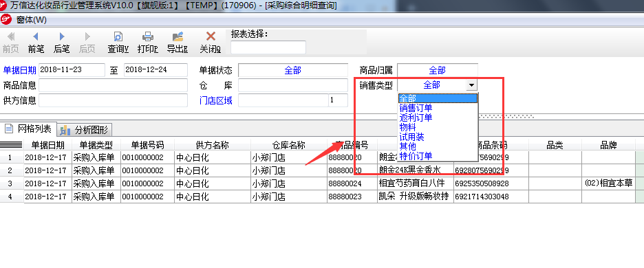Go to next record 后笔
The height and width of the screenshot is (268, 644).
(62, 37)
